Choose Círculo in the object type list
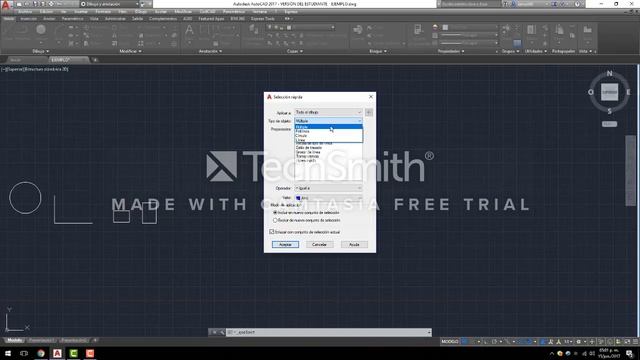The width and height of the screenshot is (640, 360). pos(328,136)
